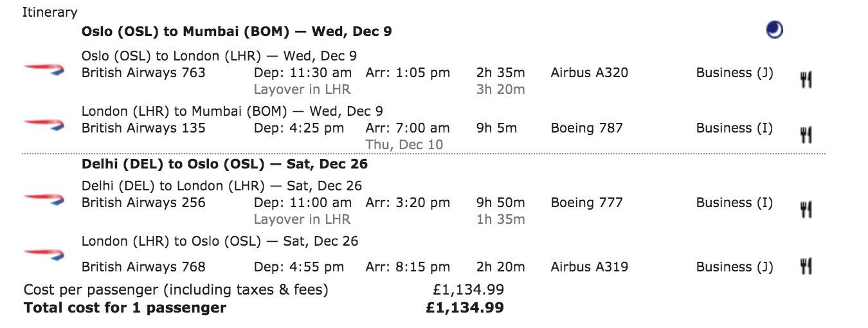This screenshot has width=868, height=328.
Task: Click the British Airways logo beside flight 256
Action: pos(44,199)
